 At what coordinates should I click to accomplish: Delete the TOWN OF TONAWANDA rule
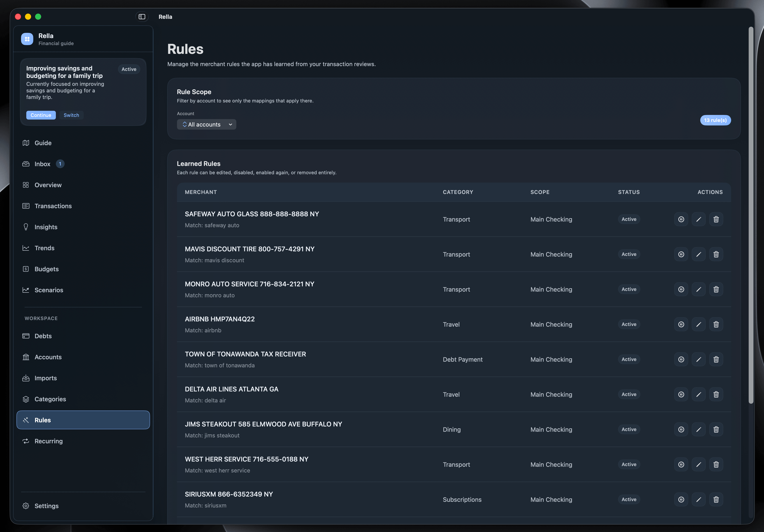tap(716, 359)
